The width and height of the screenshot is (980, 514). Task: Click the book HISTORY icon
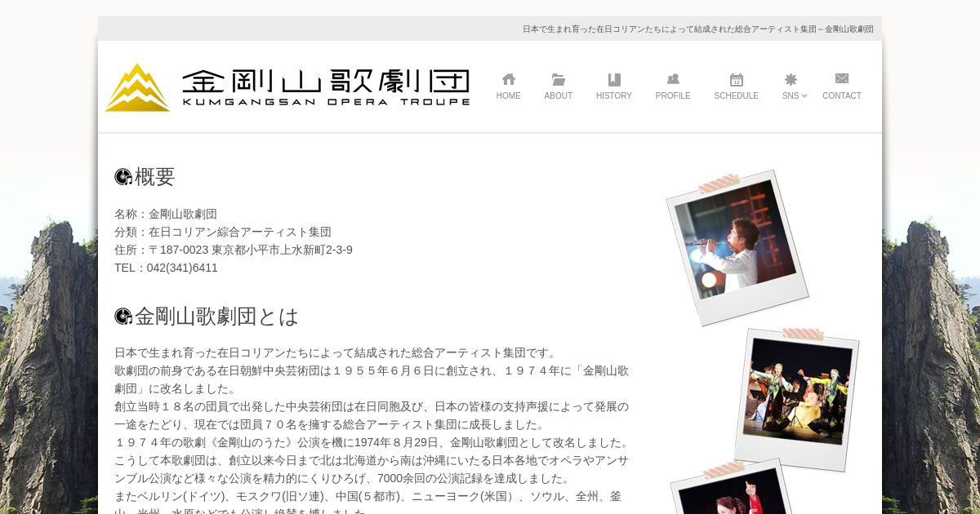pos(614,79)
